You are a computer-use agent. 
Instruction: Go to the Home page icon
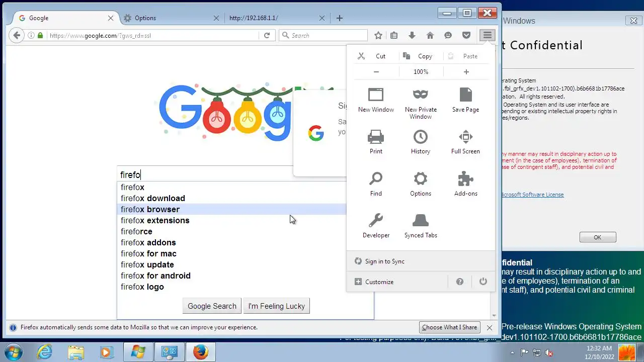click(430, 35)
